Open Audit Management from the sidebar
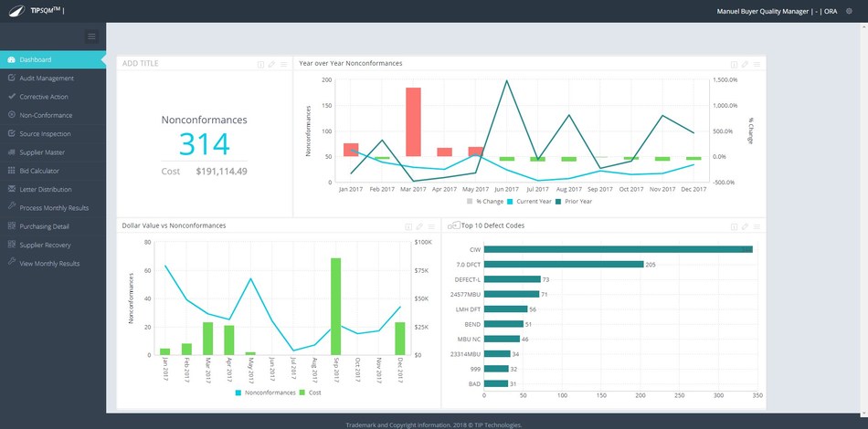Screen dimensions: 868x429 click(47, 78)
